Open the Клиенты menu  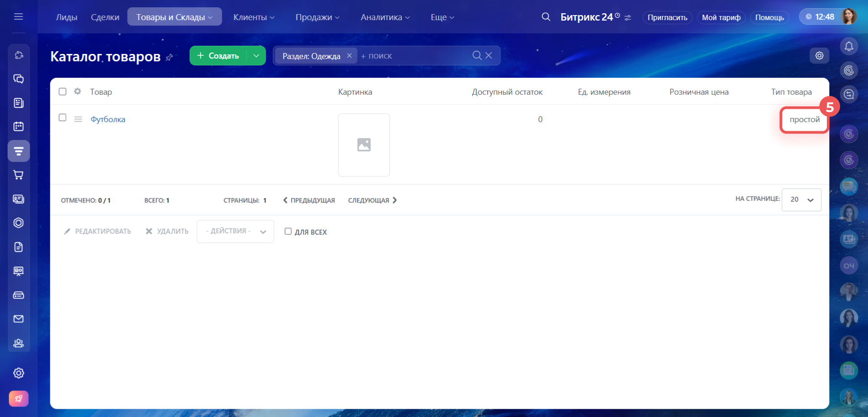(254, 17)
